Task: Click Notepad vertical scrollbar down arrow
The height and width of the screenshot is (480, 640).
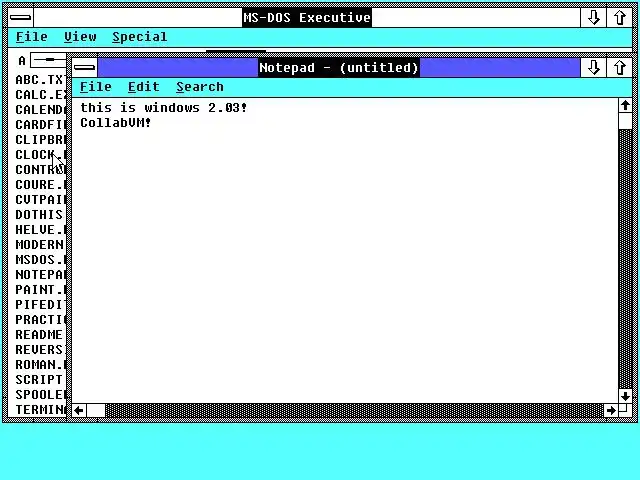Action: point(625,396)
